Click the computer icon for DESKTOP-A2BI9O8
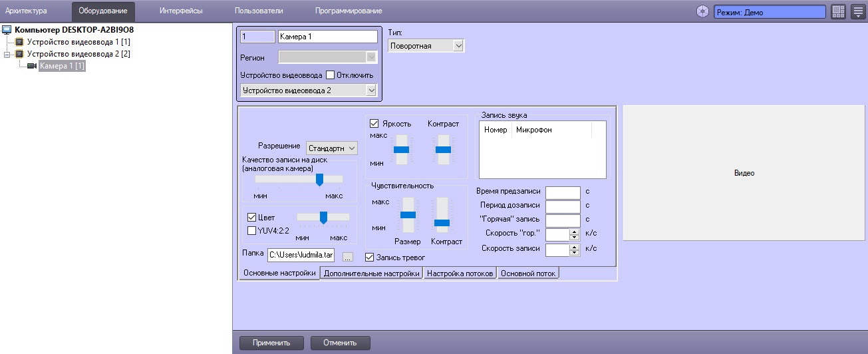The height and width of the screenshot is (354, 868). click(x=7, y=30)
